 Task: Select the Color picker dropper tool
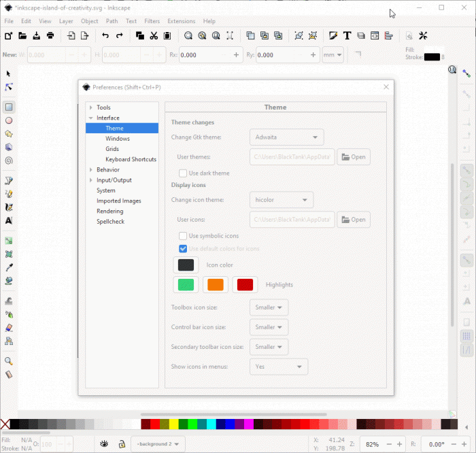9,267
